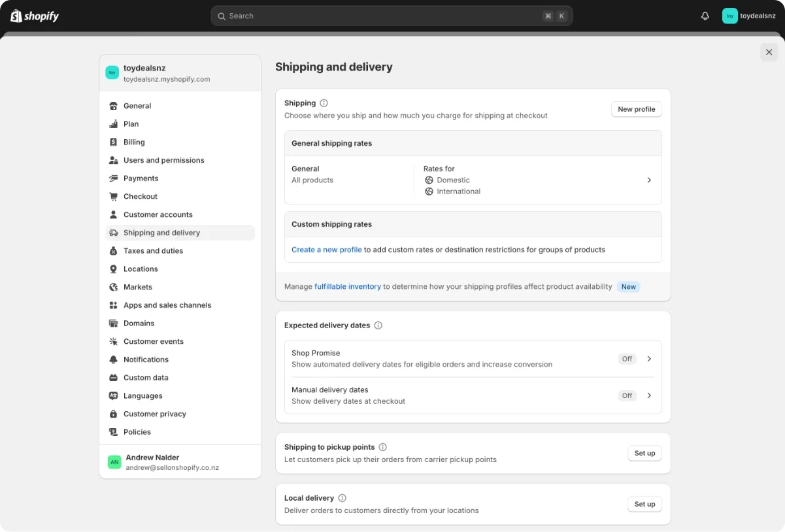785x532 pixels.
Task: Click the Domestic rates entry
Action: (453, 180)
